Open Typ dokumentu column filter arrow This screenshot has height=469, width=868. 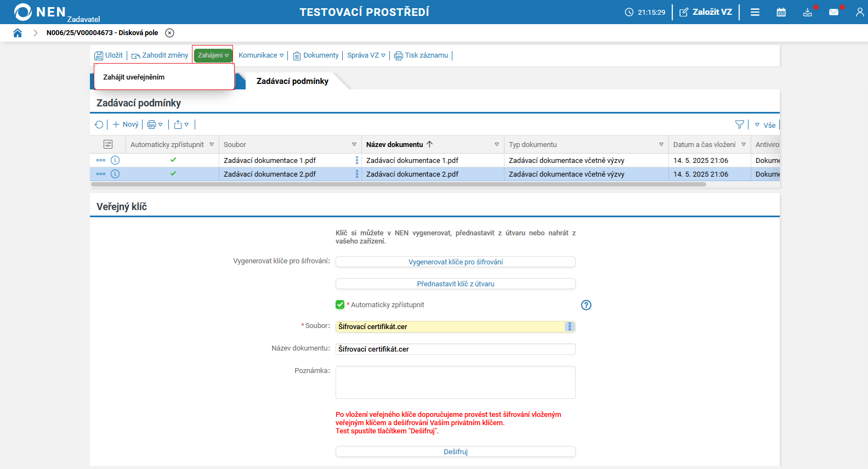[x=661, y=144]
